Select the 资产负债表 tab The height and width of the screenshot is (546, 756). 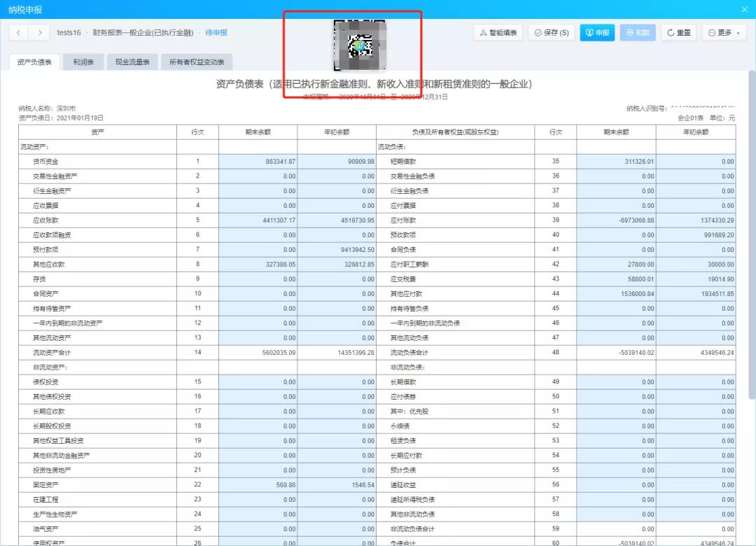click(x=34, y=62)
